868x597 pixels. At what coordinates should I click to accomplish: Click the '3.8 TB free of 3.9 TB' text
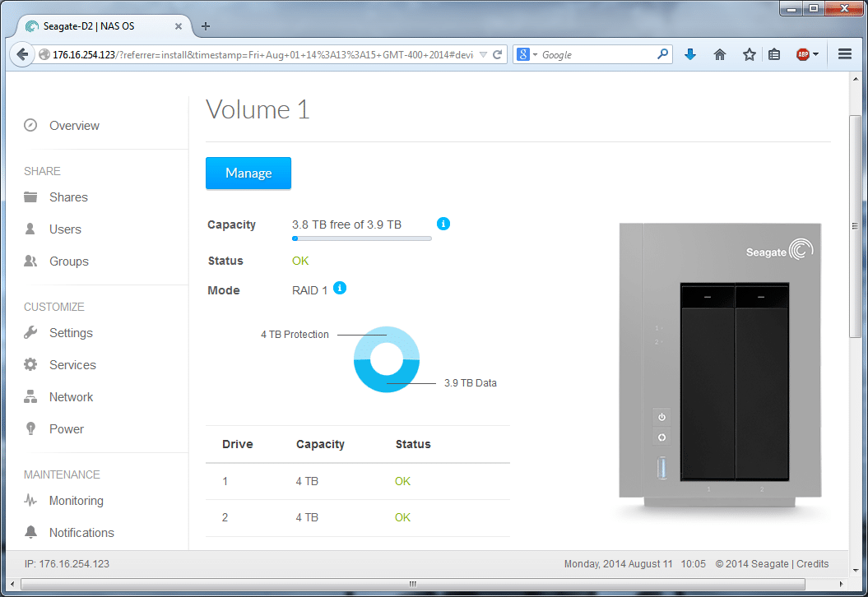[346, 224]
